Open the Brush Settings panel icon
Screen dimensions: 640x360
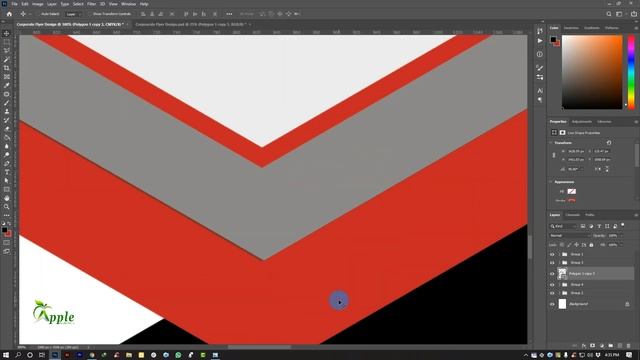click(x=540, y=68)
